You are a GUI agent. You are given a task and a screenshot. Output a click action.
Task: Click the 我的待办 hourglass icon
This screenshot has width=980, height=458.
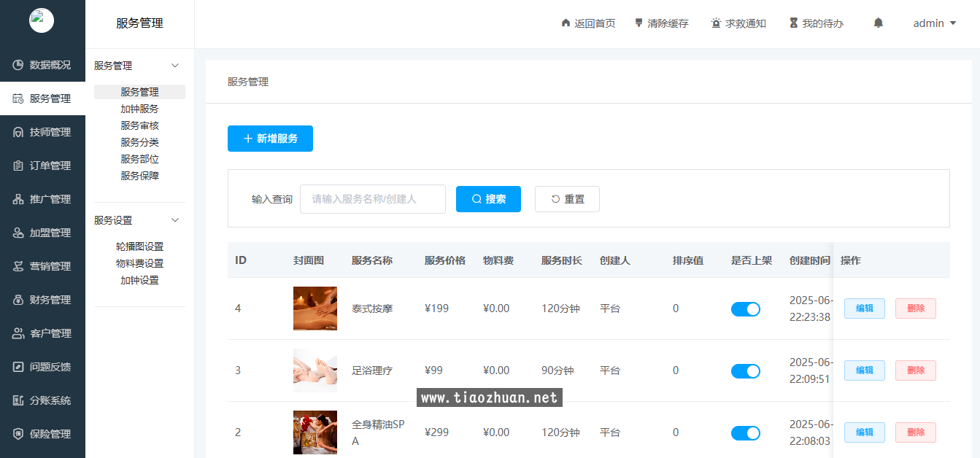(793, 23)
